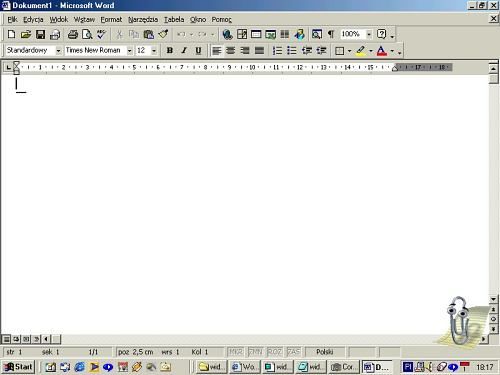Open the Narzędzia menu
The width and height of the screenshot is (500, 375).
coord(143,19)
